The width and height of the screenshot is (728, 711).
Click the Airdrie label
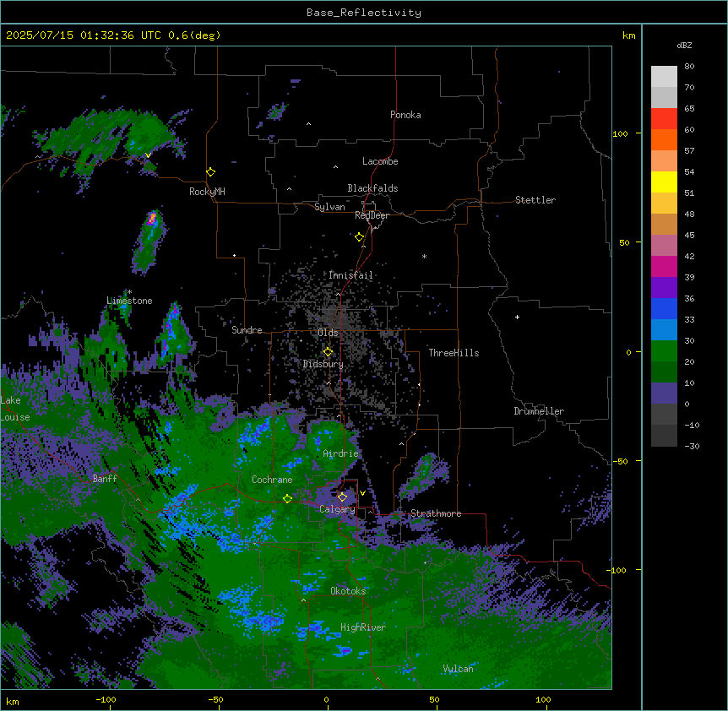341,453
